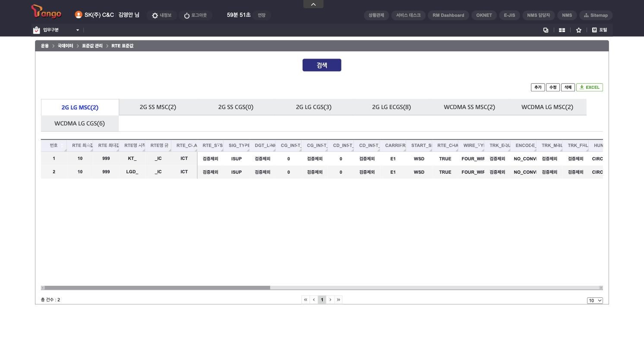Switch to the WCDMA SS MSC(2) tab
This screenshot has width=644, height=350.
470,107
